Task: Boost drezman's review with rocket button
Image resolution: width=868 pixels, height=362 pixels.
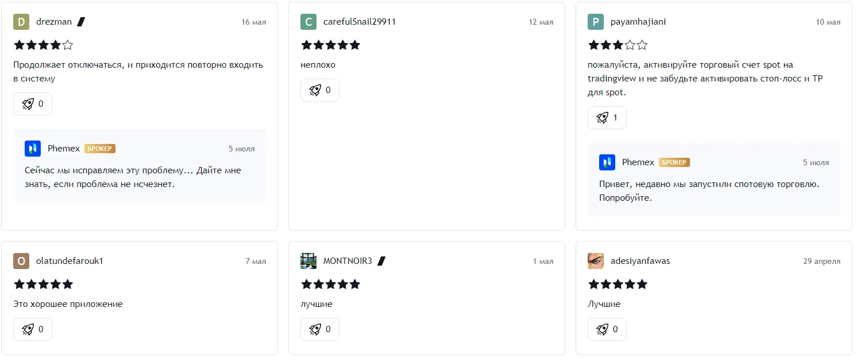Action: click(x=33, y=104)
